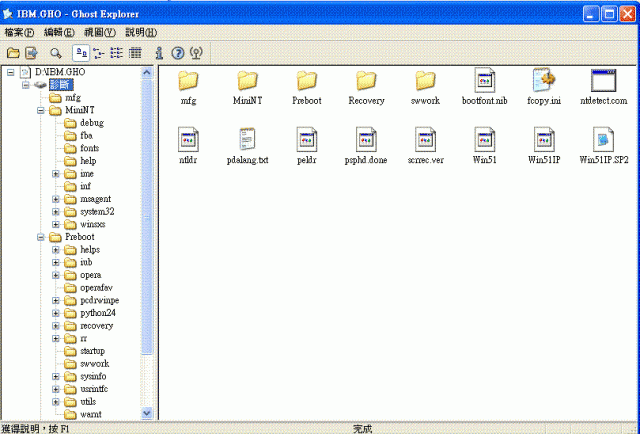Select the scrrec.ver file
640x434 pixels.
[x=425, y=146]
